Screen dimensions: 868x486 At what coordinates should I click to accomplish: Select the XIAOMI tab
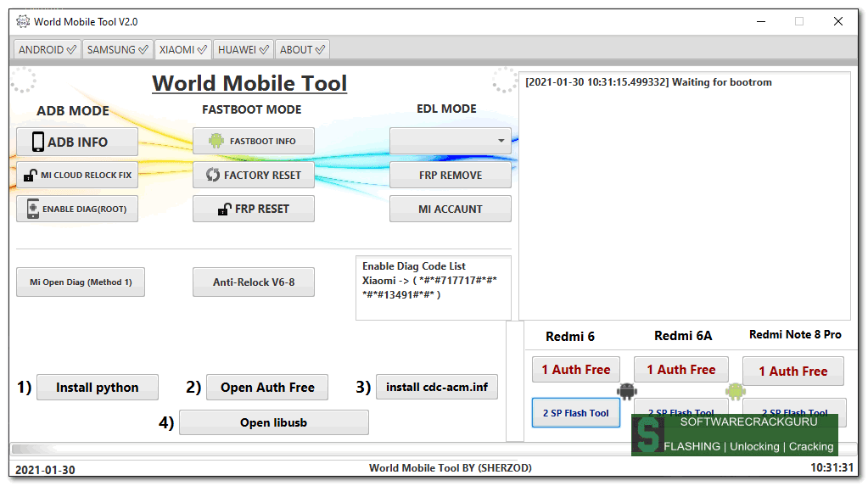(x=182, y=50)
